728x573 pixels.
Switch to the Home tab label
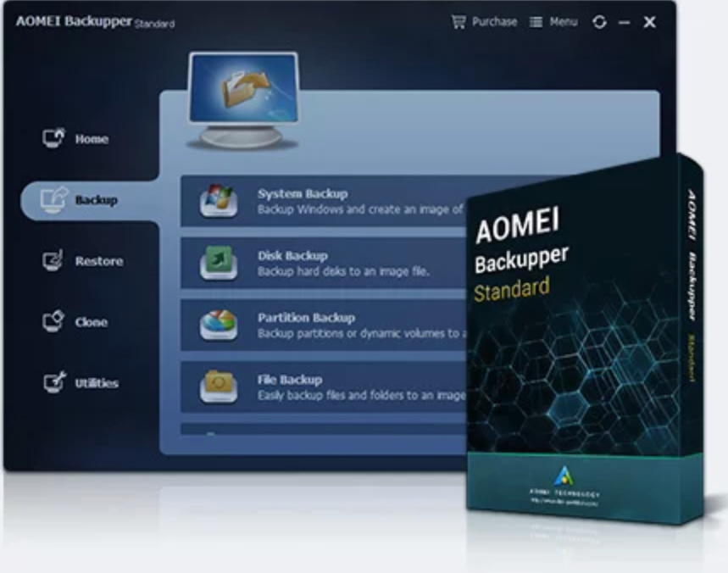pos(92,139)
